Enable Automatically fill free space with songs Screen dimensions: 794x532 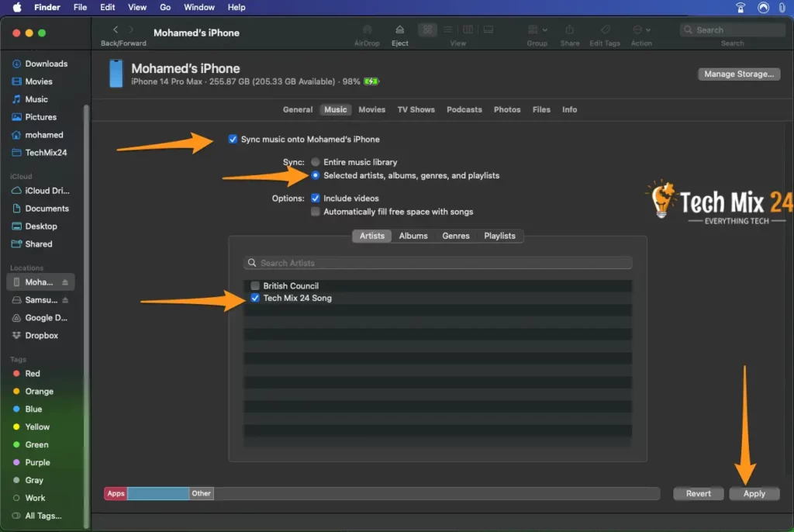coord(316,212)
